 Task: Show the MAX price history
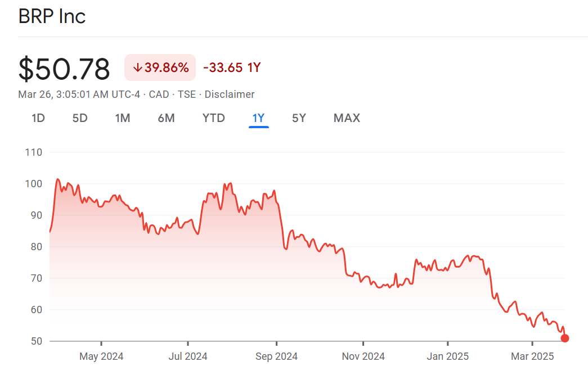point(347,118)
